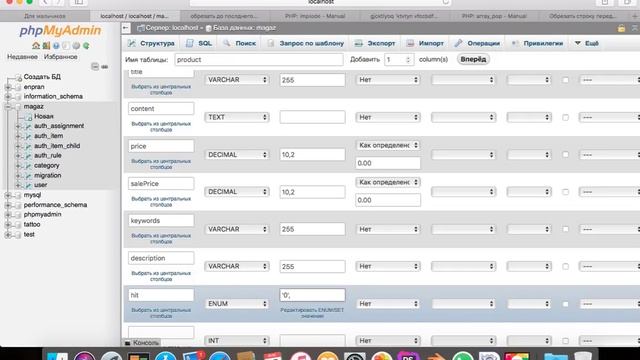
Task: Open the Экспорт tab
Action: (375, 43)
